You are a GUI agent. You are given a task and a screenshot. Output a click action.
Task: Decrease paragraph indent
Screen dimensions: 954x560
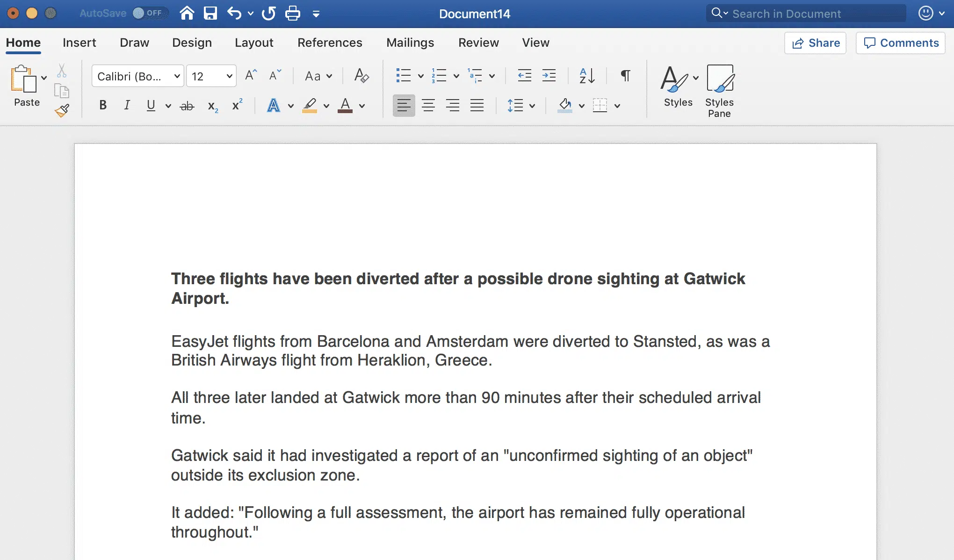coord(525,75)
